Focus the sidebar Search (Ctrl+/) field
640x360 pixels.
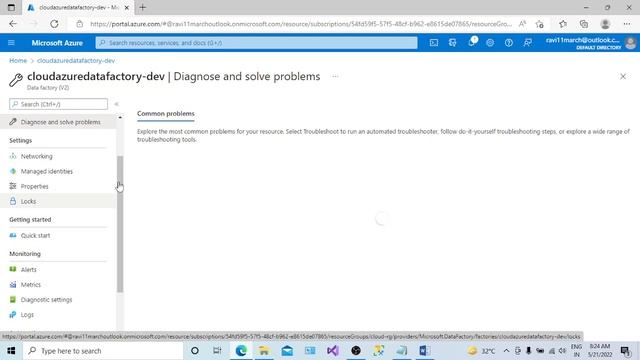(58, 104)
